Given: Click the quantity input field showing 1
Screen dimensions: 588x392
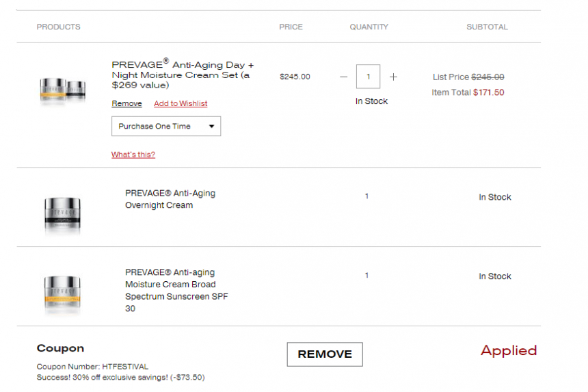Looking at the screenshot, I should [368, 77].
